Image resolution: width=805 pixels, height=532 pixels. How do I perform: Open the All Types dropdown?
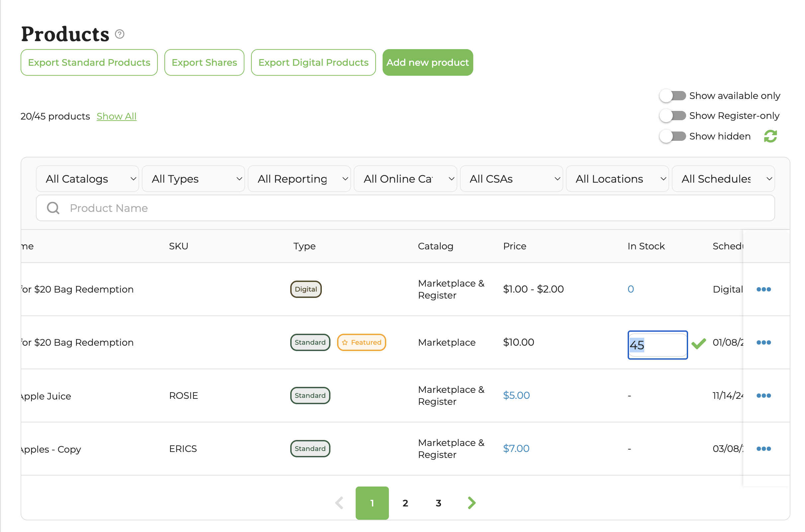(193, 179)
